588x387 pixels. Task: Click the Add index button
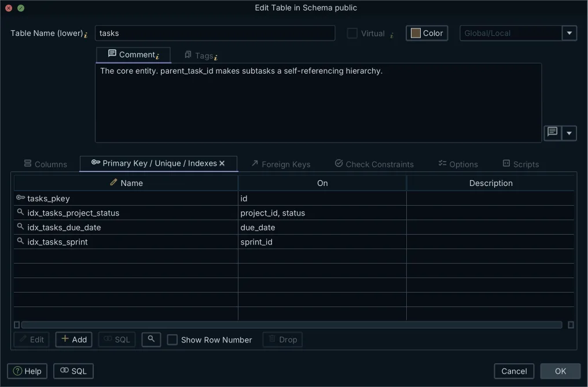click(x=74, y=339)
